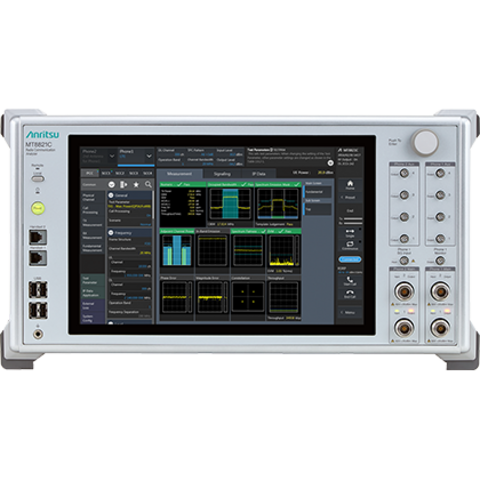Image resolution: width=480 pixels, height=480 pixels.
Task: Select the PCC carrier tab
Action: 90,173
